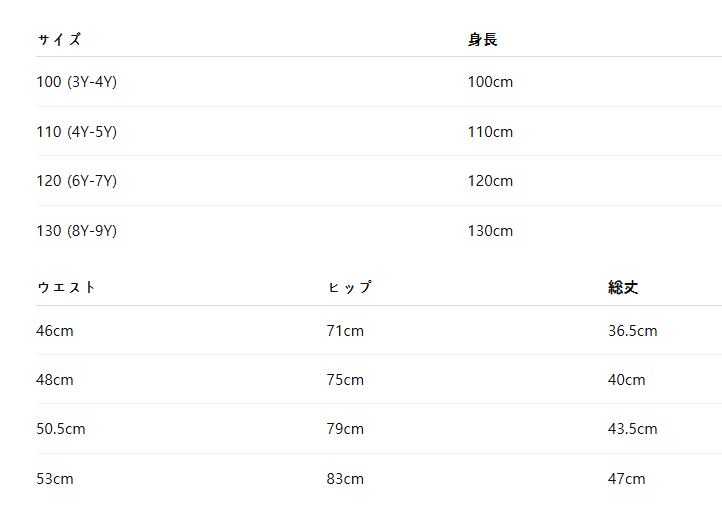Viewport: 722px width, 523px height.
Task: Click the 43.5cm total length value
Action: pos(632,429)
